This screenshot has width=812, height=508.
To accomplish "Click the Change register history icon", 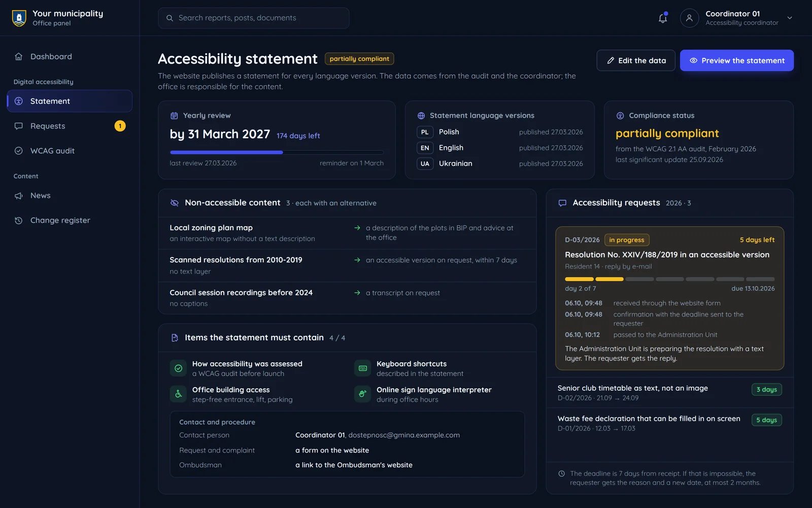I will click(x=19, y=220).
